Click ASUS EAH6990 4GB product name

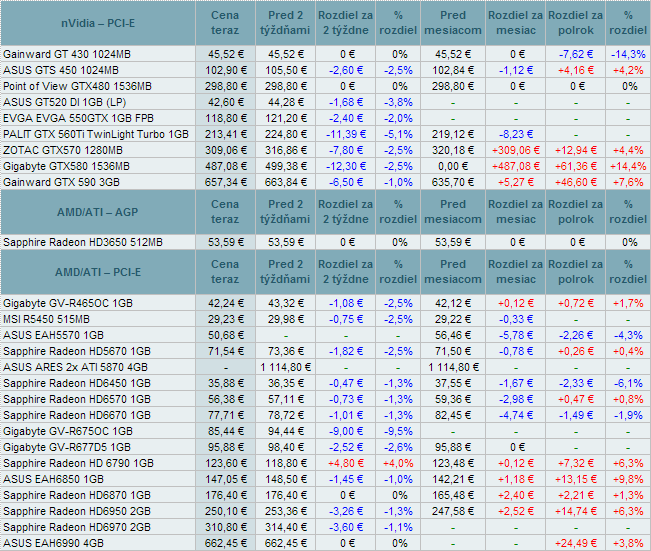(53, 543)
